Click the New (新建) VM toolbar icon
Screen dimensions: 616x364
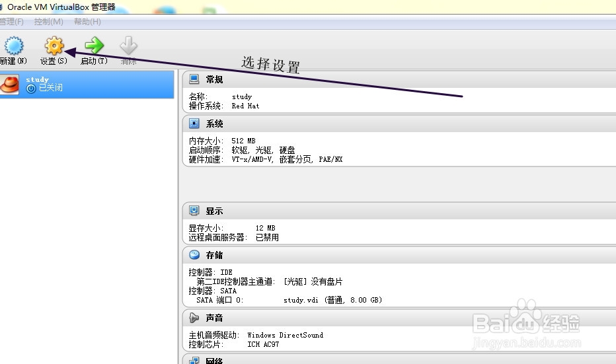coord(14,46)
